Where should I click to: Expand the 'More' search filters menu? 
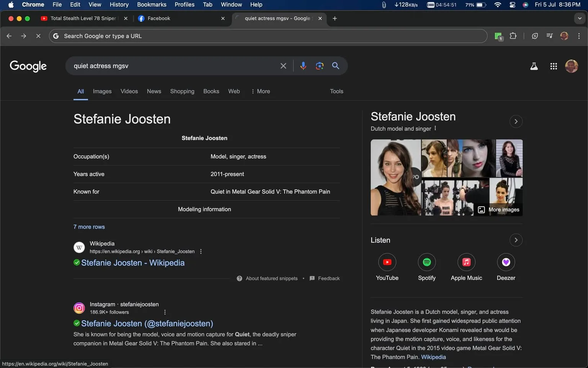pos(263,91)
